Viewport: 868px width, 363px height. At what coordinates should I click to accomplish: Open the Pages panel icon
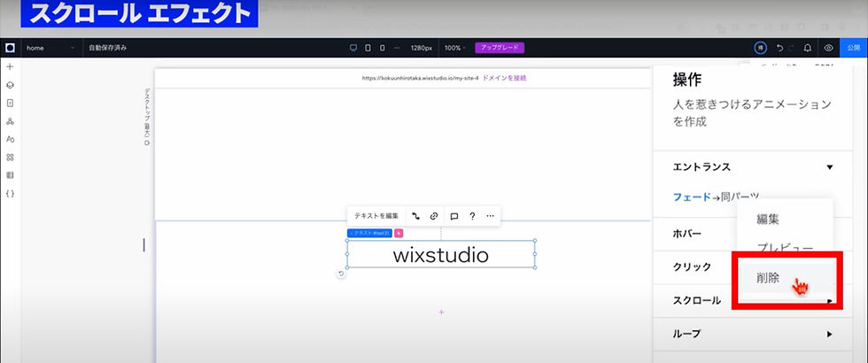click(10, 103)
